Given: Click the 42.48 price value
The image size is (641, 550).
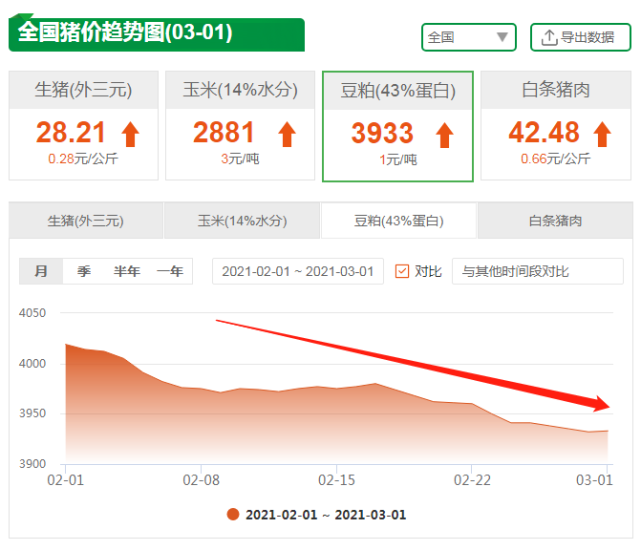Looking at the screenshot, I should (x=544, y=132).
